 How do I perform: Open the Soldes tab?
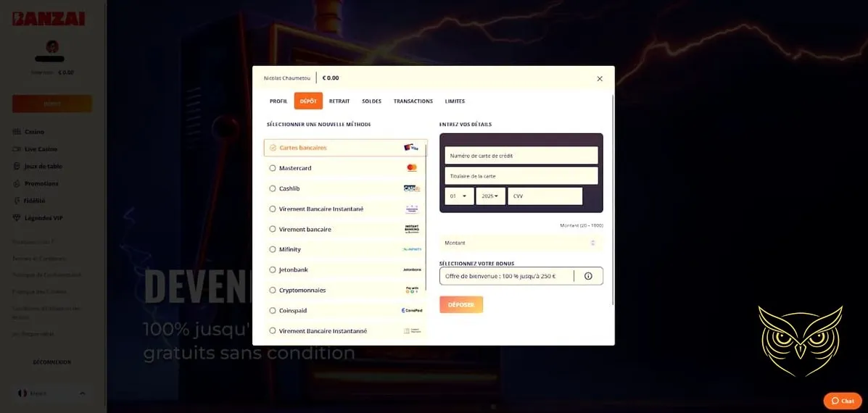click(371, 101)
